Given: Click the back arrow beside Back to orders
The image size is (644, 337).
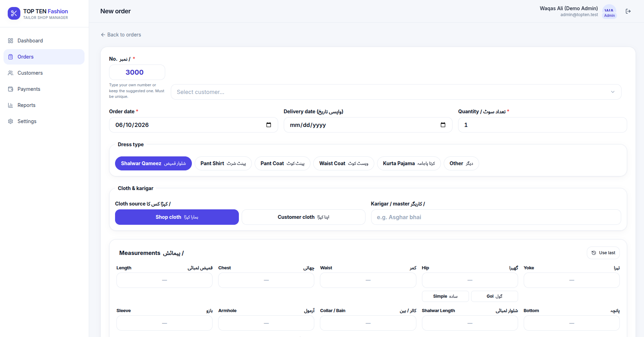Looking at the screenshot, I should 103,35.
